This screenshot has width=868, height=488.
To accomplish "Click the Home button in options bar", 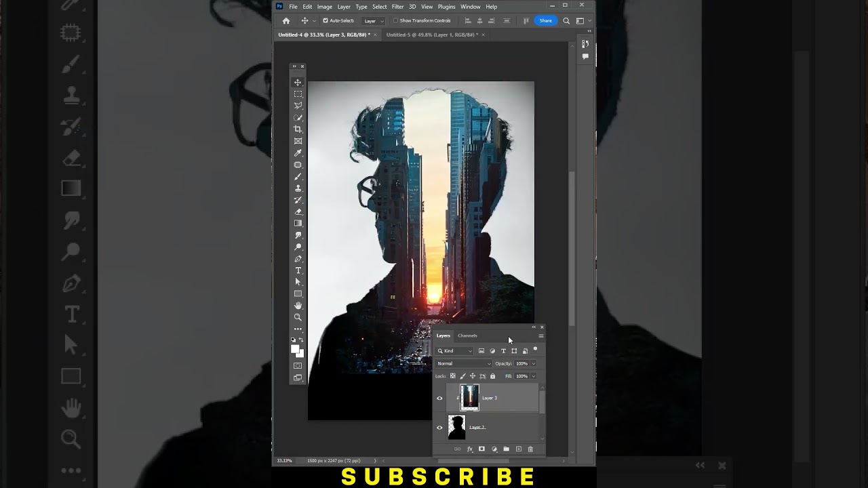I will coord(286,20).
